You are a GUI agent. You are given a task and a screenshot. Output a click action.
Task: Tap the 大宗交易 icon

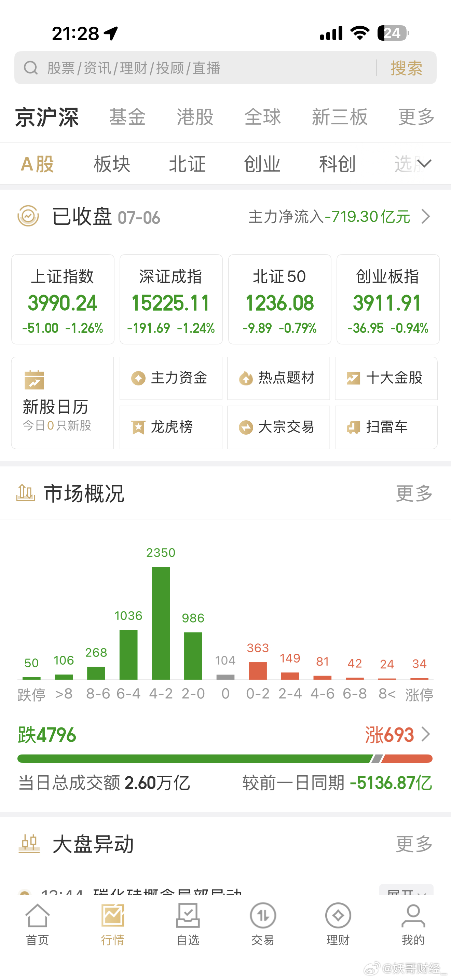point(246,427)
